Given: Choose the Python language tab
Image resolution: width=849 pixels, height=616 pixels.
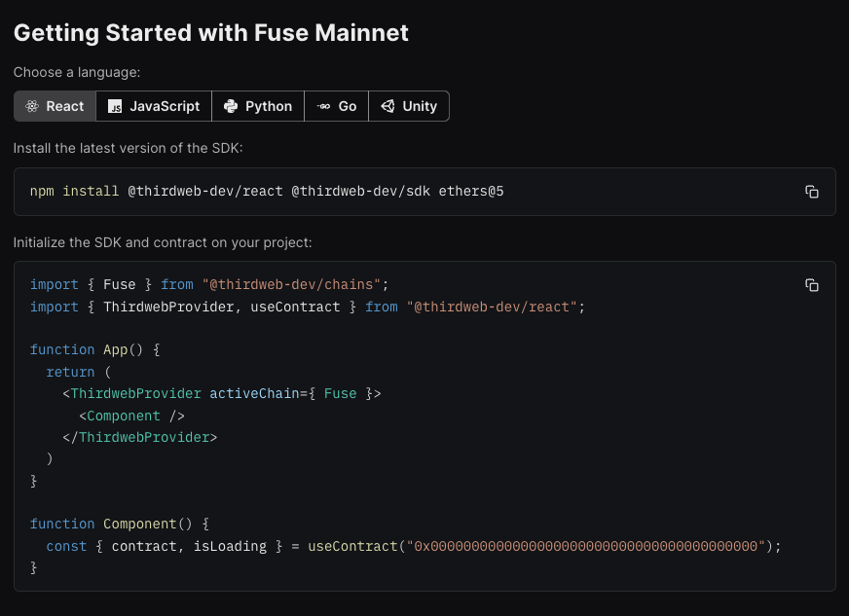Looking at the screenshot, I should [258, 106].
